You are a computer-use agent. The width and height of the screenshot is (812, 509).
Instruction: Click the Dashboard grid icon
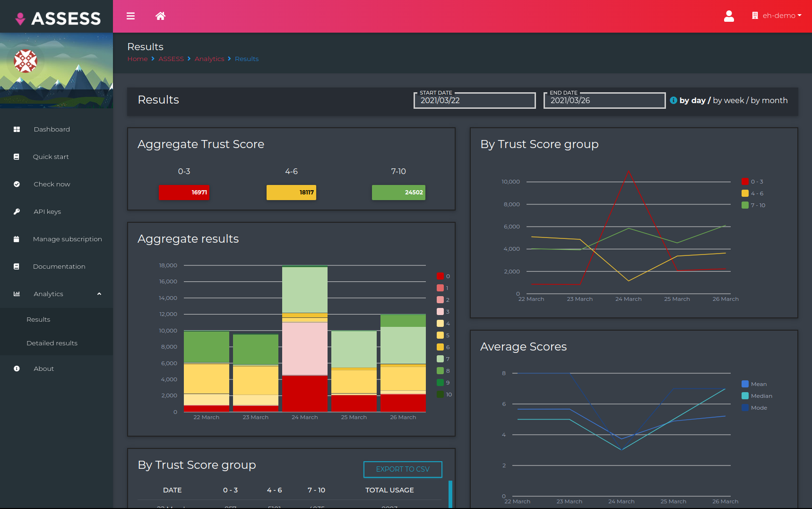[17, 129]
